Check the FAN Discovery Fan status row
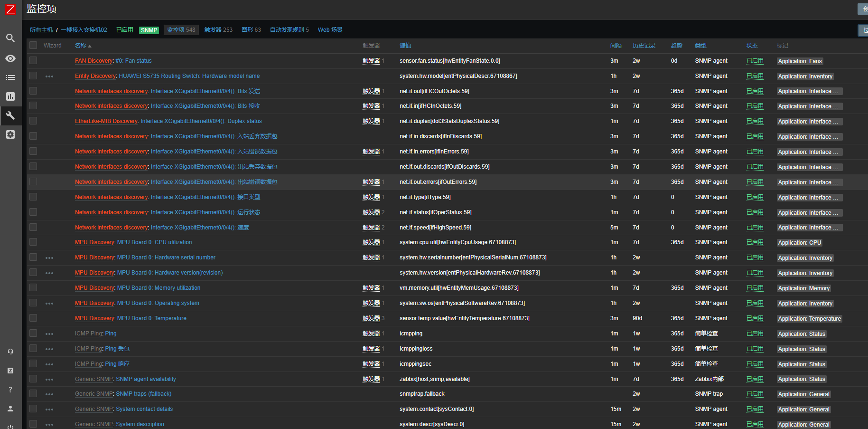Screen dimensions: 868x429 click(33, 60)
